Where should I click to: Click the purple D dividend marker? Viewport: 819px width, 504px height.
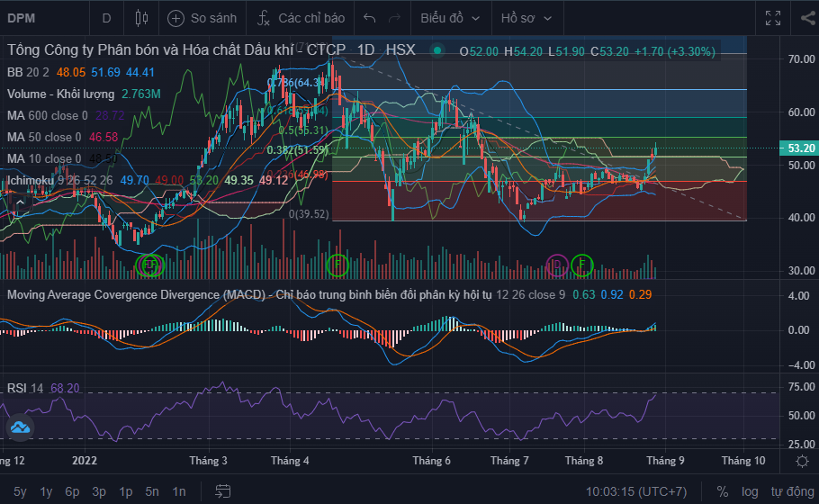pos(557,265)
